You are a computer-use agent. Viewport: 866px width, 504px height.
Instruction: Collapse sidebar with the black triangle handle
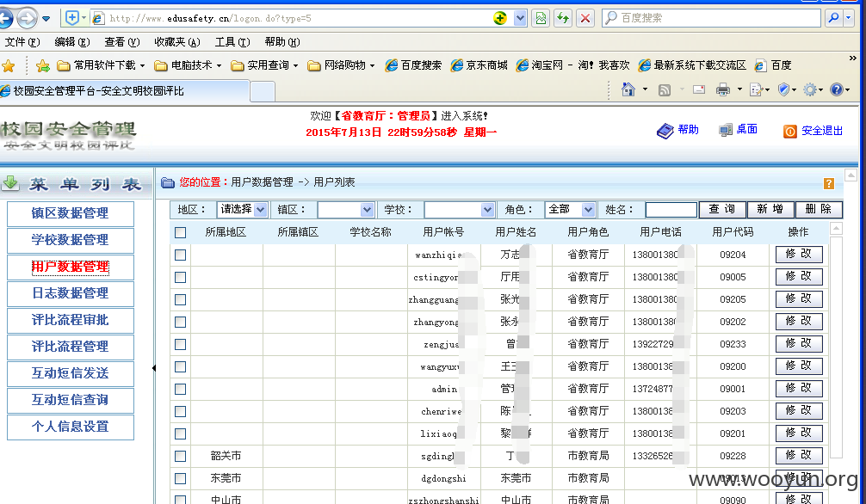pyautogui.click(x=154, y=368)
